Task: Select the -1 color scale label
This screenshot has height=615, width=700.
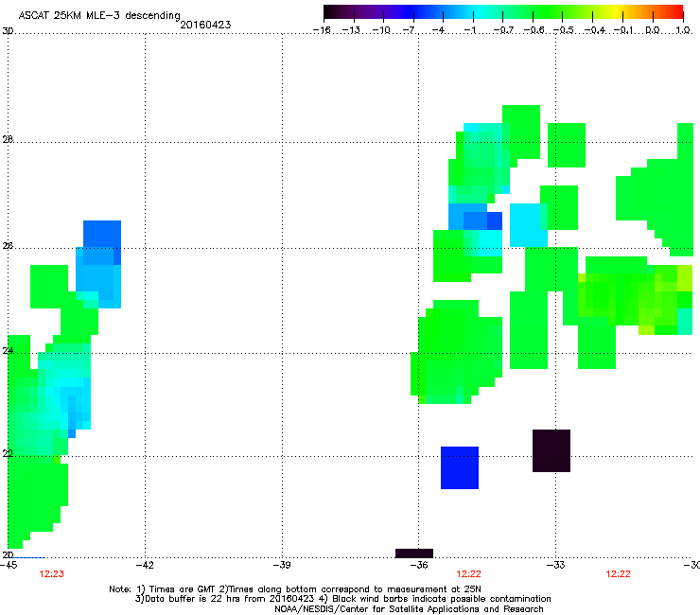Action: pyautogui.click(x=469, y=30)
